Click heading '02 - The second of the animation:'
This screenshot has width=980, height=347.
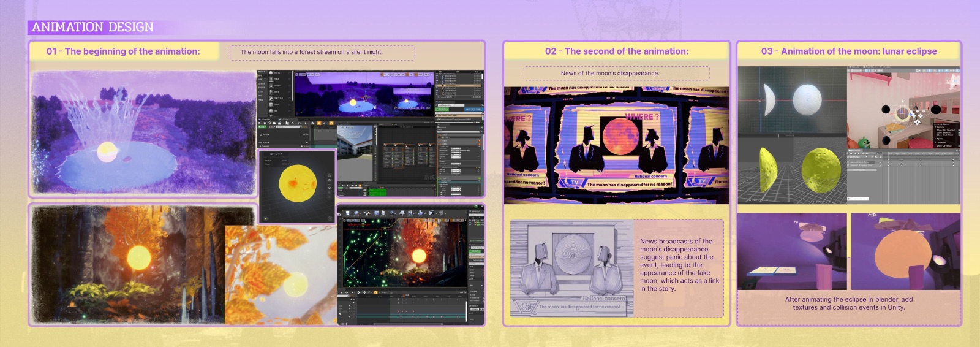617,51
